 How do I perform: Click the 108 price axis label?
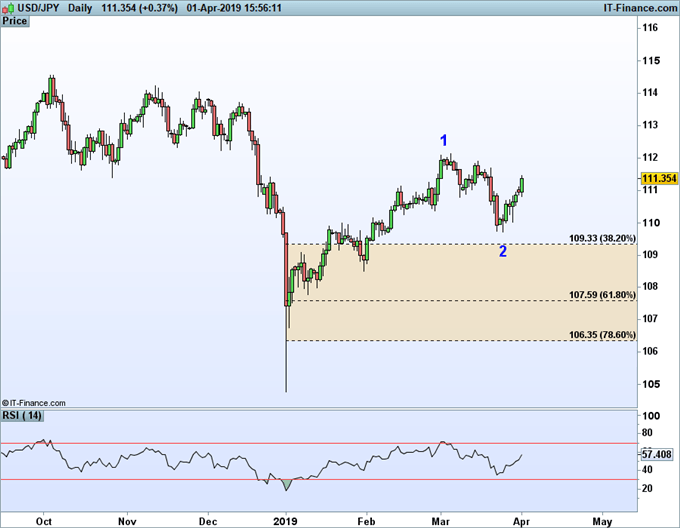pyautogui.click(x=650, y=287)
